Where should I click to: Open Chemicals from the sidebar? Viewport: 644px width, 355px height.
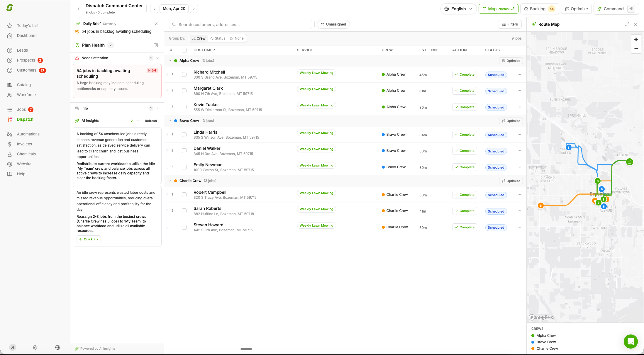click(x=26, y=154)
